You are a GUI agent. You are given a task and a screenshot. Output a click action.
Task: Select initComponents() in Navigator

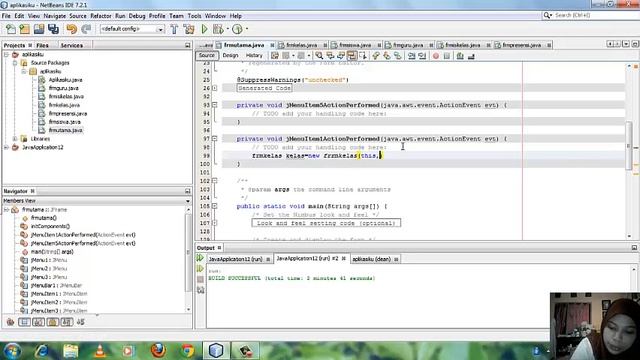click(50, 226)
